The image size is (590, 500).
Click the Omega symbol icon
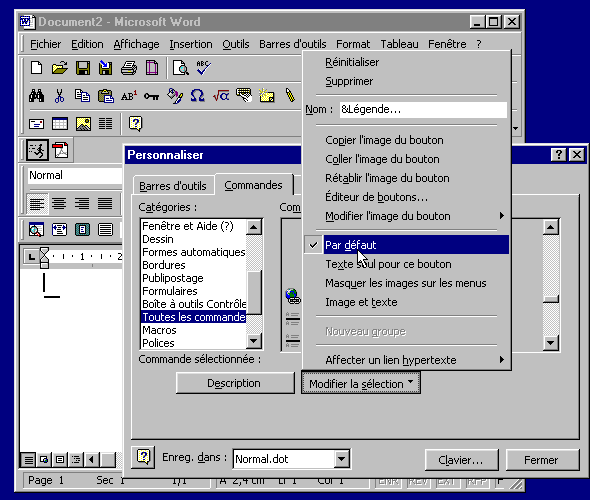pyautogui.click(x=197, y=96)
